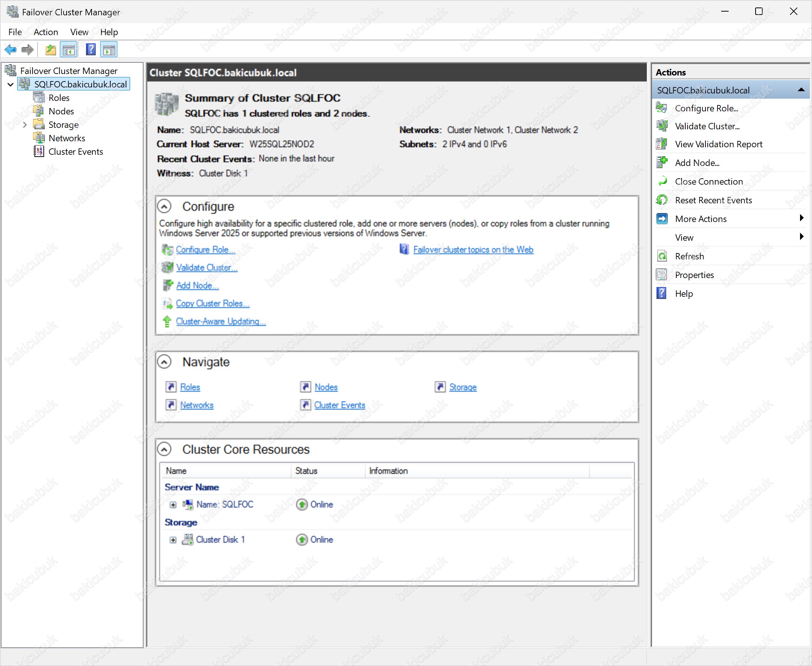This screenshot has height=666, width=812.
Task: Click Add Node icon in Actions pane
Action: pos(662,163)
